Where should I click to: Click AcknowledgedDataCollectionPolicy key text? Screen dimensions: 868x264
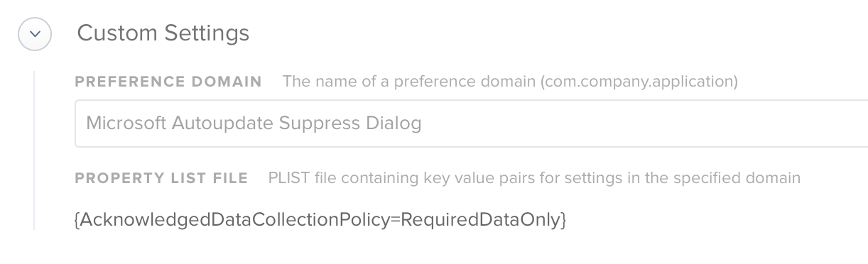(x=235, y=220)
